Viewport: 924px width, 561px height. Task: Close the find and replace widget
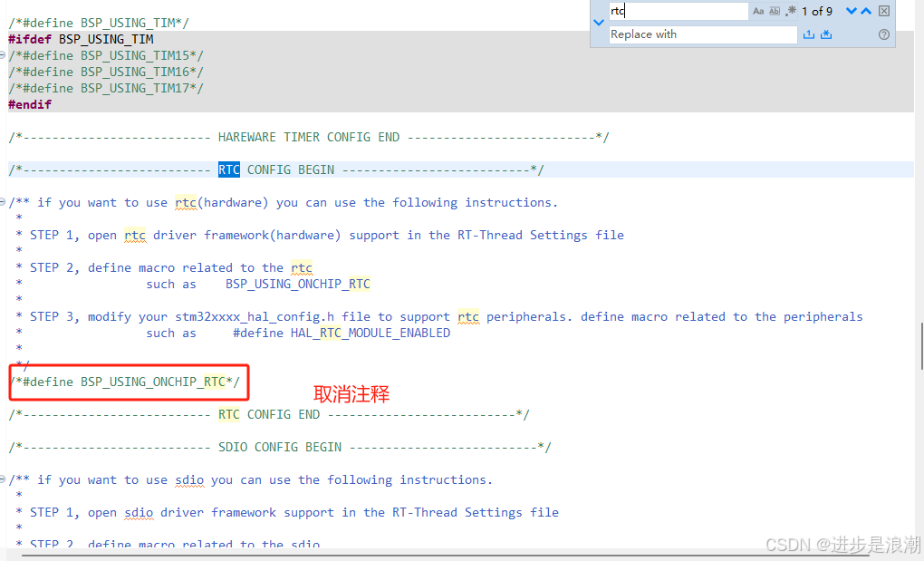pyautogui.click(x=883, y=11)
